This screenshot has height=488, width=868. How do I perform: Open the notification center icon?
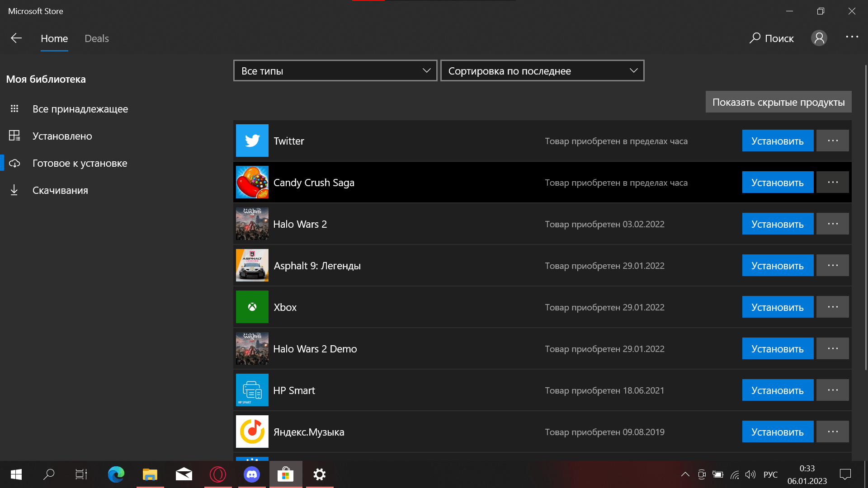[x=845, y=474]
